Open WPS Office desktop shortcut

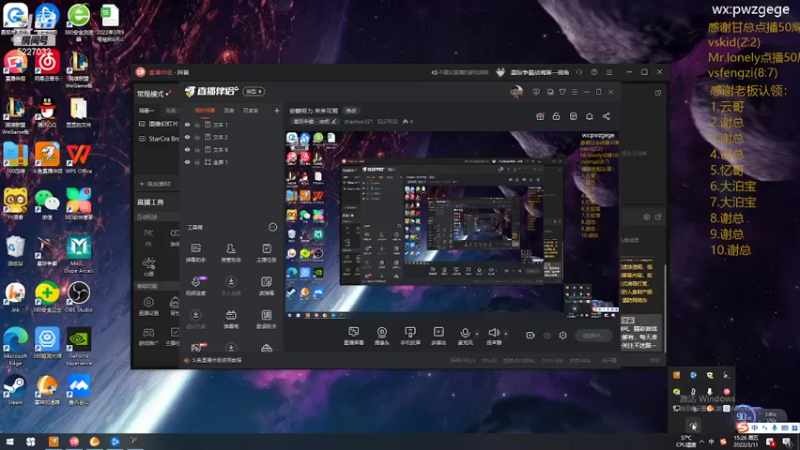pos(78,159)
